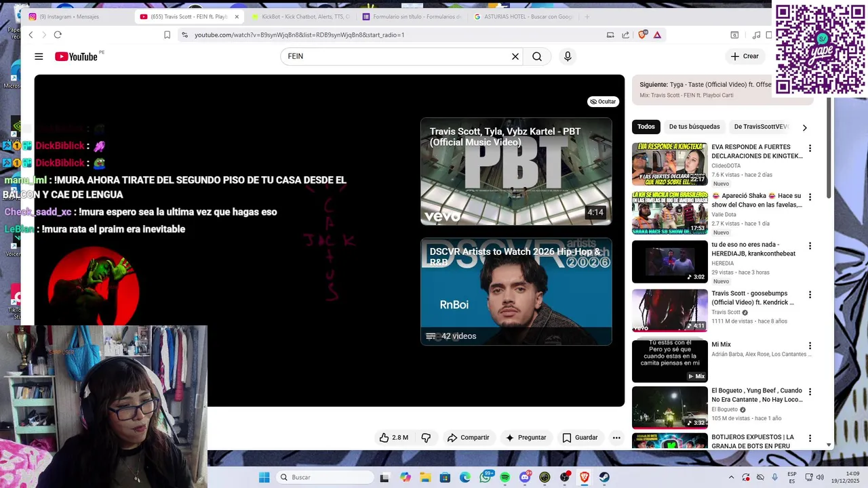This screenshot has height=488, width=868.
Task: Open the HEREDIA channel link
Action: click(722, 264)
